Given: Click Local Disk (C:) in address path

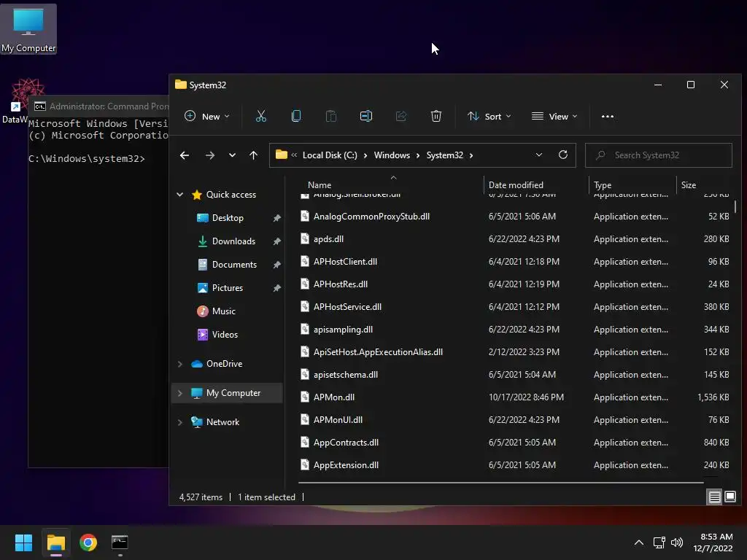Looking at the screenshot, I should [x=330, y=155].
